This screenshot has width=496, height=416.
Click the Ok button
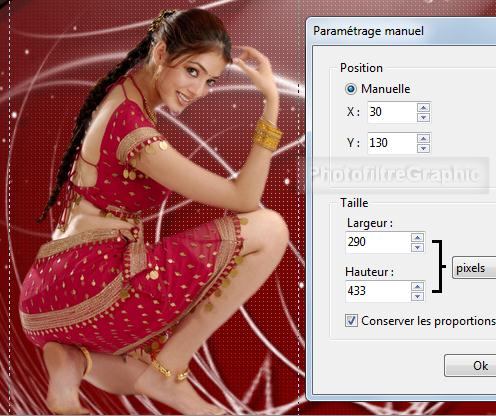click(x=470, y=366)
